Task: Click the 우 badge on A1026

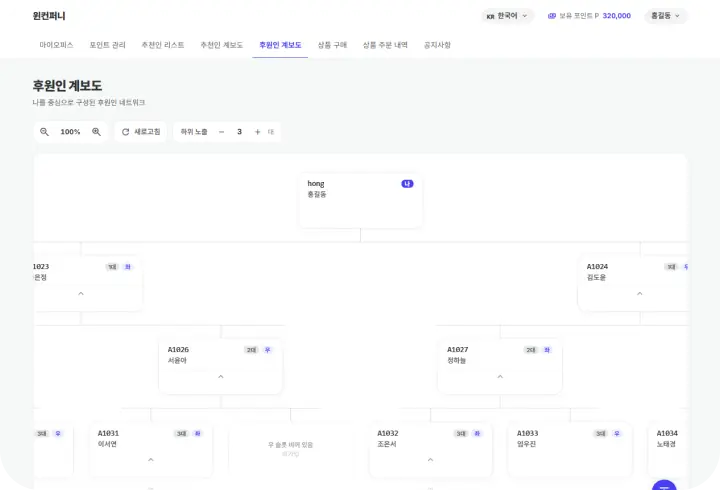Action: coord(268,350)
